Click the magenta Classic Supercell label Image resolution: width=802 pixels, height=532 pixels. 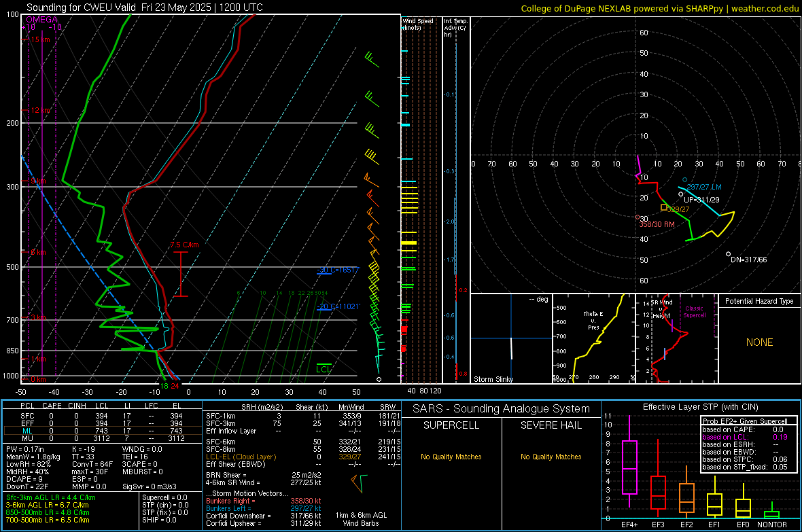click(695, 312)
